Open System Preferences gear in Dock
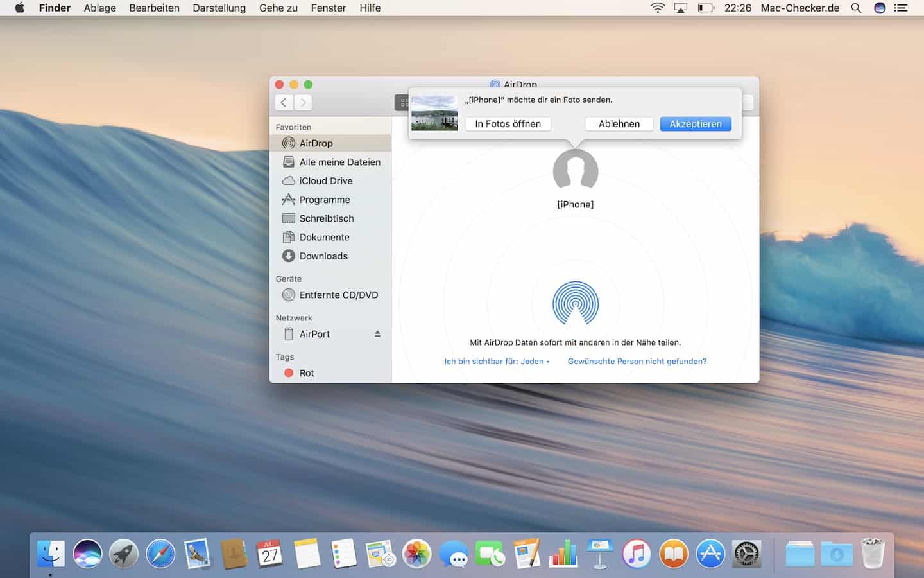Viewport: 924px width, 578px height. pyautogui.click(x=747, y=554)
